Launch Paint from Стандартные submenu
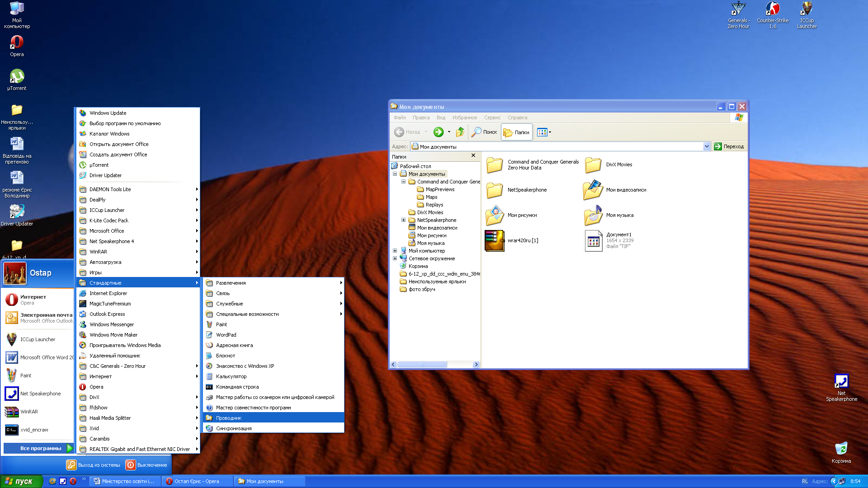 (274, 324)
